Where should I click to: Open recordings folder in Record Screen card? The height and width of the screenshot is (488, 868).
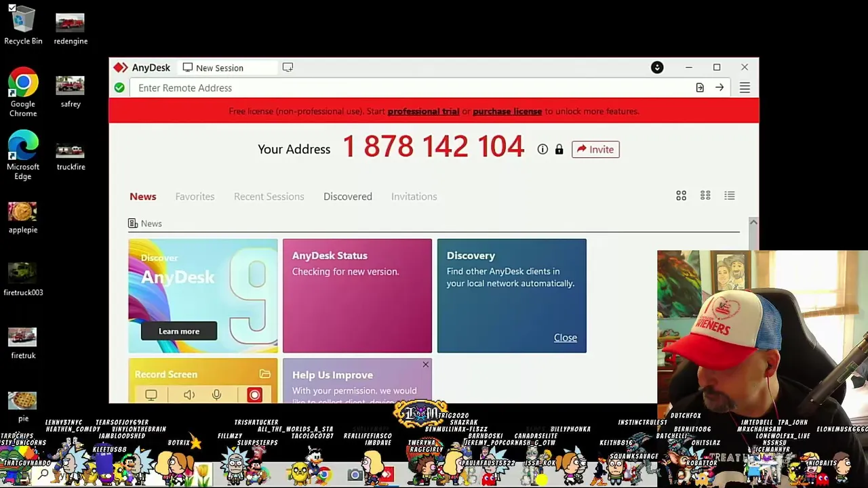pyautogui.click(x=264, y=374)
